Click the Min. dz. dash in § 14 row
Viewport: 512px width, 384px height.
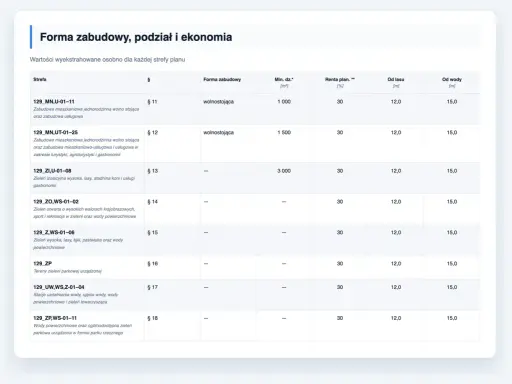pos(284,202)
